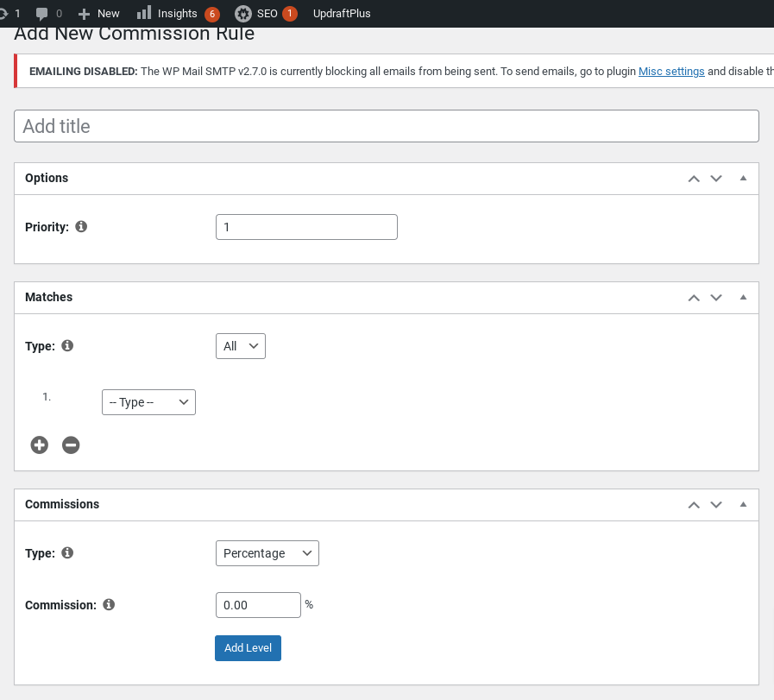
Task: Collapse the Matches panel
Action: pos(743,297)
